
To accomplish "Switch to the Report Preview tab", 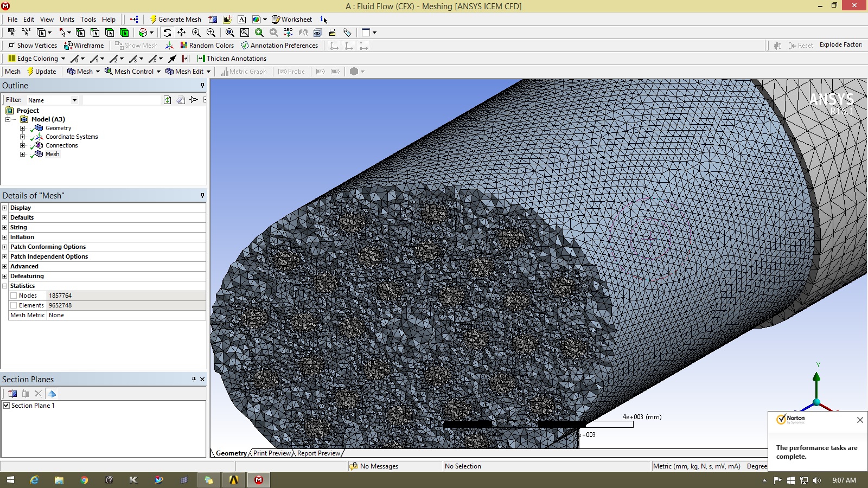I will (318, 453).
